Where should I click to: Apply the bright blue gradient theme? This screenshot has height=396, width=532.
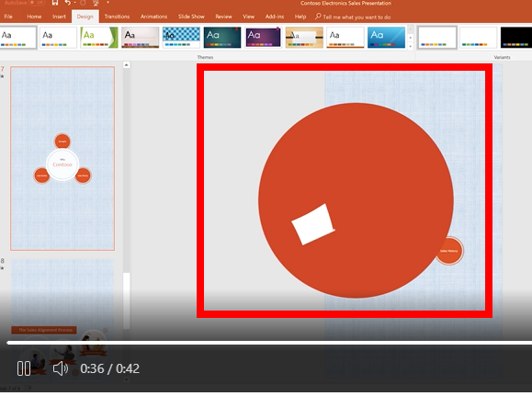click(x=387, y=38)
